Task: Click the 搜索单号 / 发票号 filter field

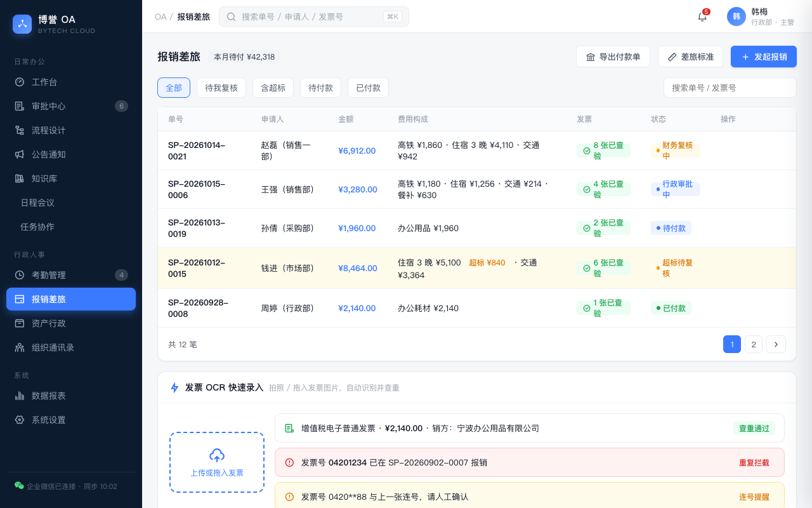Action: [730, 88]
